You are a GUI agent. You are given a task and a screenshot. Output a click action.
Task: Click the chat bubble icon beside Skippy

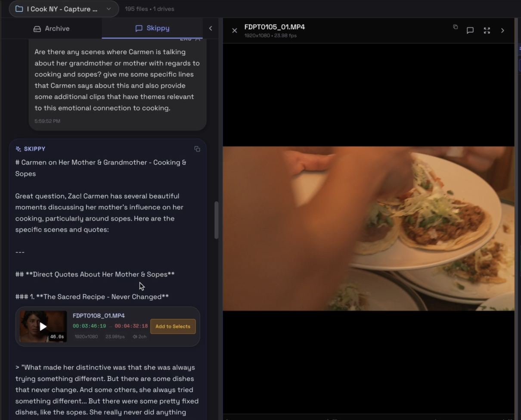139,28
